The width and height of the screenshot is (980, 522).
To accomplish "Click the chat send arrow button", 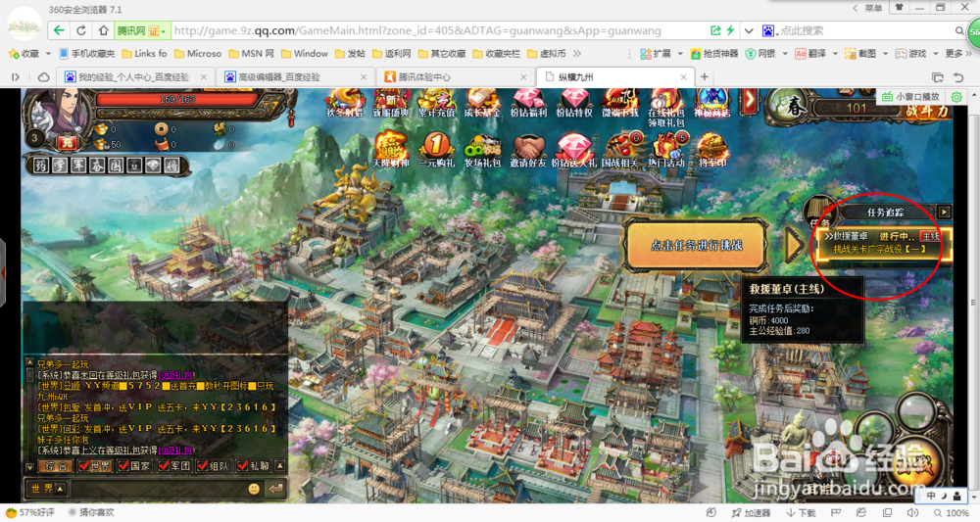I will click(x=275, y=489).
